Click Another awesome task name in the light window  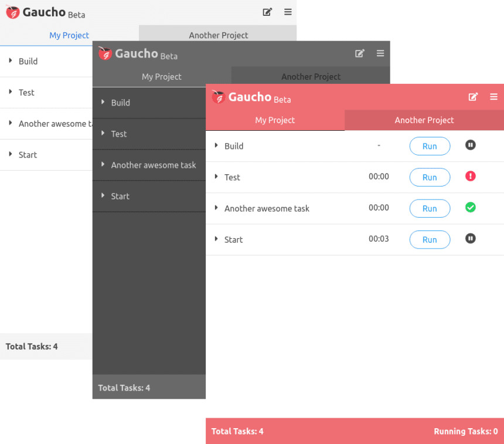(x=55, y=124)
